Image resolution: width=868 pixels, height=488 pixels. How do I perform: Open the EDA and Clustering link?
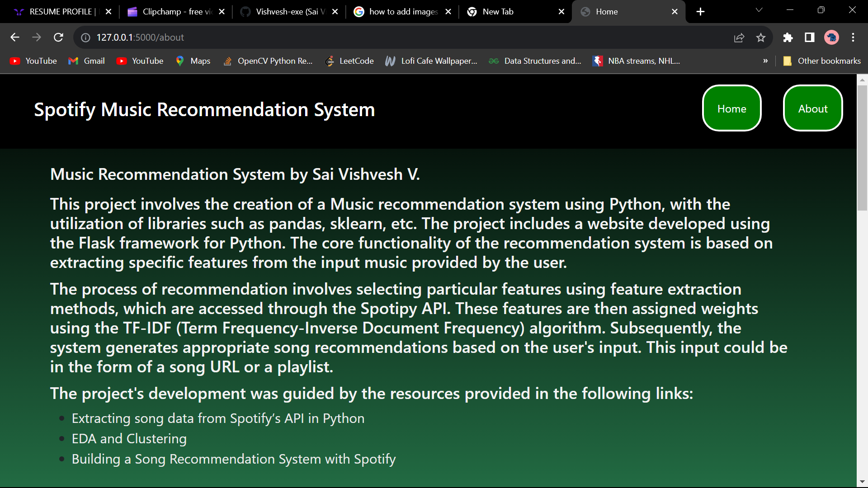pos(129,439)
